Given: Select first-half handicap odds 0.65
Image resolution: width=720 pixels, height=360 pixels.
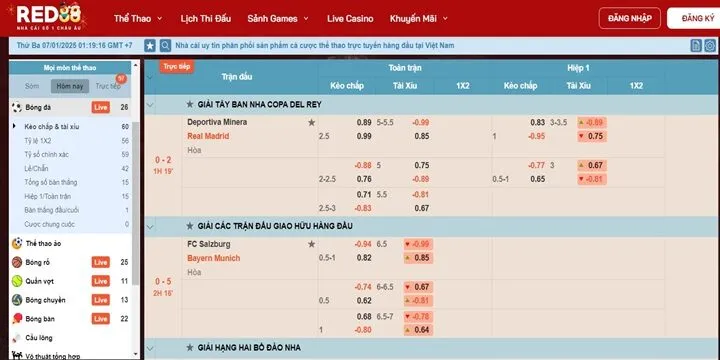Looking at the screenshot, I should (x=538, y=179).
